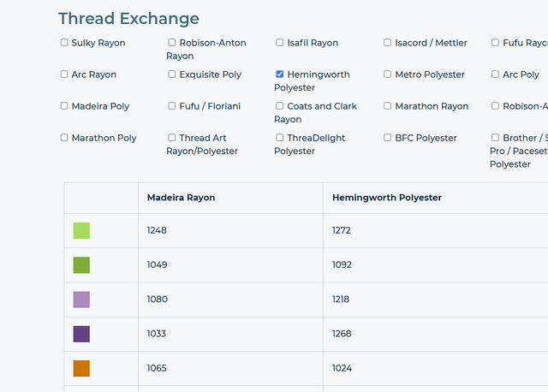Click the light green swatch for 1248
The width and height of the screenshot is (548, 392).
coord(81,231)
